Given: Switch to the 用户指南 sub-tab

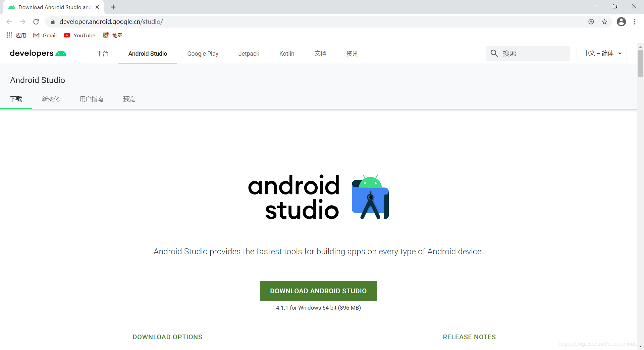Looking at the screenshot, I should (x=91, y=99).
